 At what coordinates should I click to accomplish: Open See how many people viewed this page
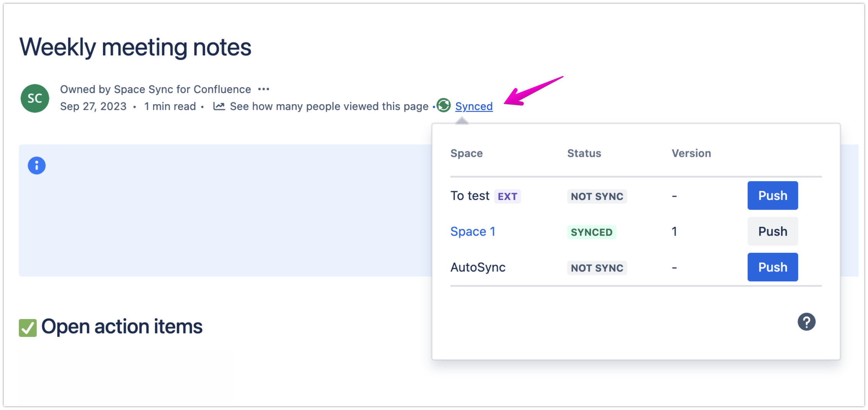pos(329,106)
